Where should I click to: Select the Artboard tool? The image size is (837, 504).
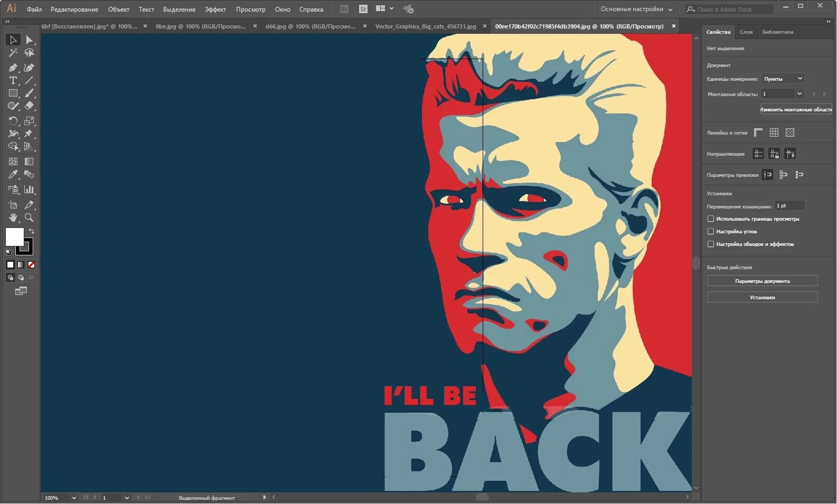(x=13, y=205)
